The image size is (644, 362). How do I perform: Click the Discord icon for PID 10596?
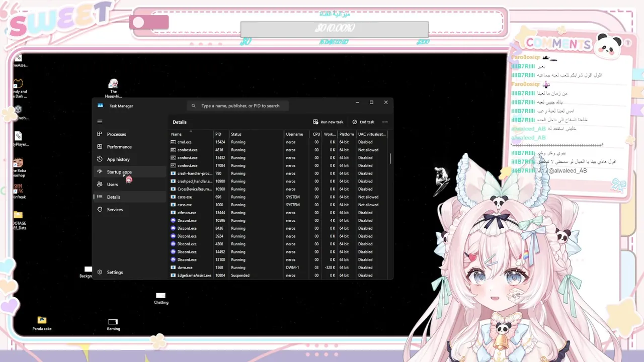pyautogui.click(x=173, y=221)
